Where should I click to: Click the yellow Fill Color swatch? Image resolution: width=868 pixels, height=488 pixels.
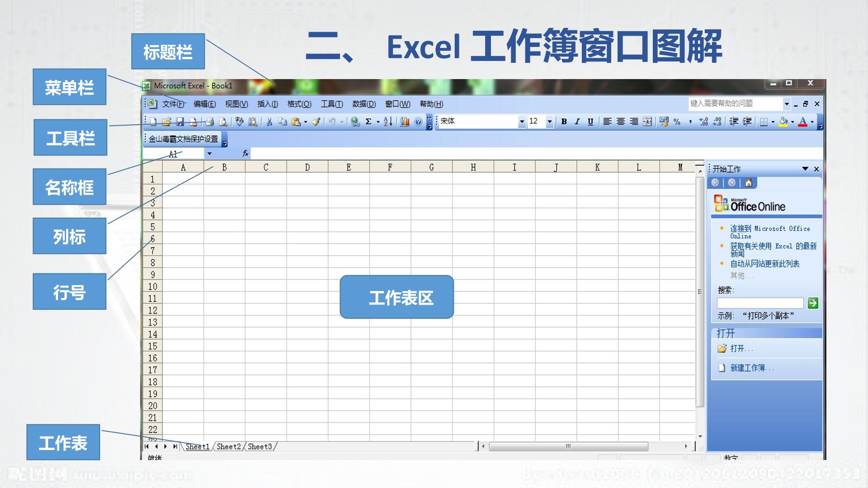[x=783, y=122]
